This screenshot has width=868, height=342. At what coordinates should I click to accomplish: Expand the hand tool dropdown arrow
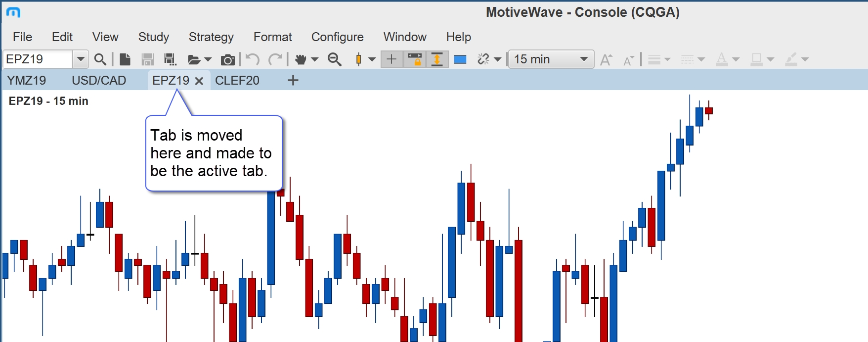point(315,60)
